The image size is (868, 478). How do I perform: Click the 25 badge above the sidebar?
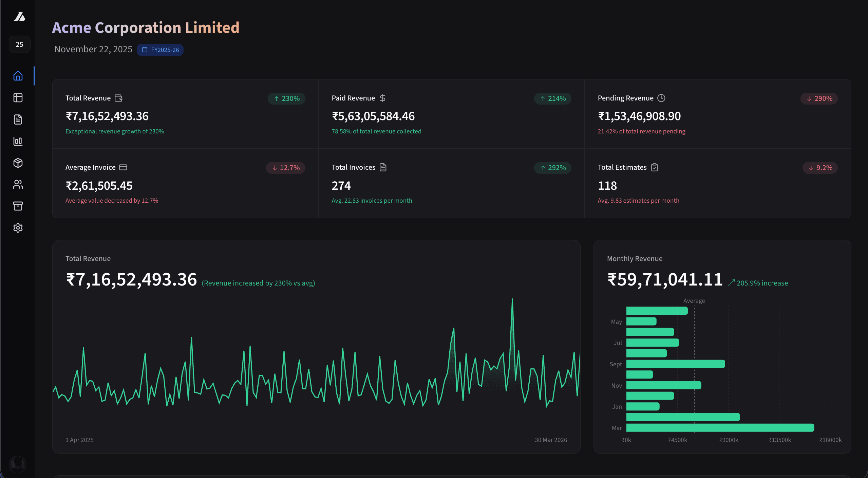19,44
